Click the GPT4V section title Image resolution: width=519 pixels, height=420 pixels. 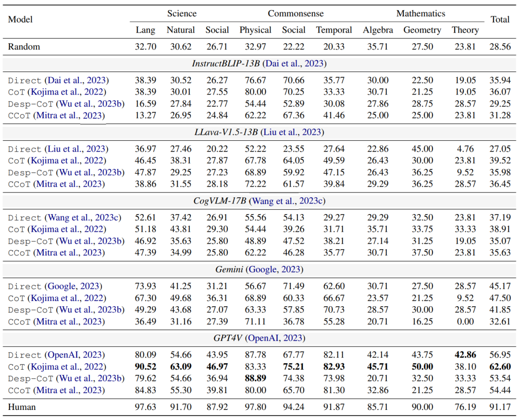coord(227,337)
